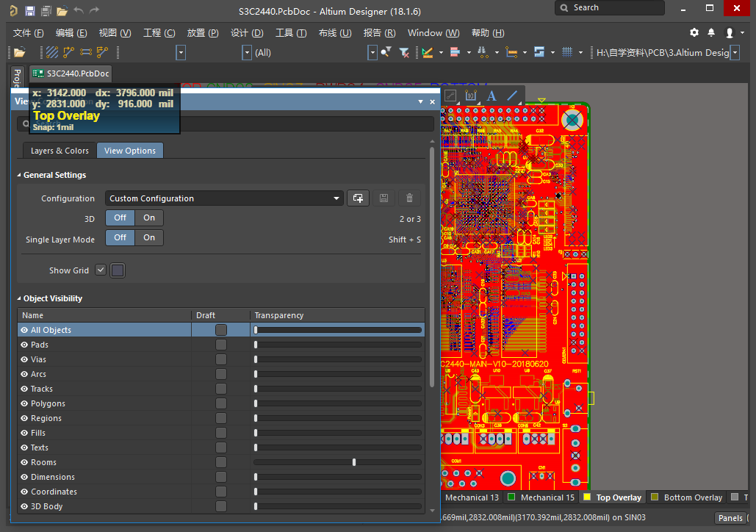This screenshot has width=756, height=532.
Task: Open the alignment tools dropdown arrow
Action: tap(469, 53)
